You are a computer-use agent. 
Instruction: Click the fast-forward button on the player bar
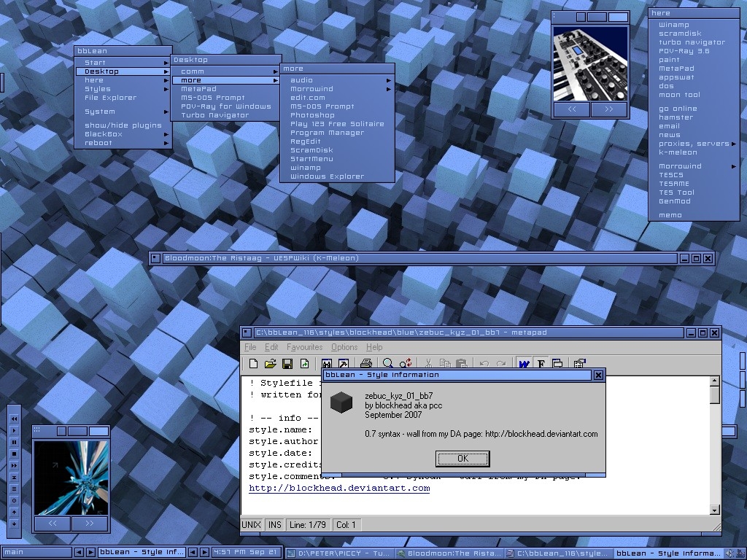(x=15, y=465)
